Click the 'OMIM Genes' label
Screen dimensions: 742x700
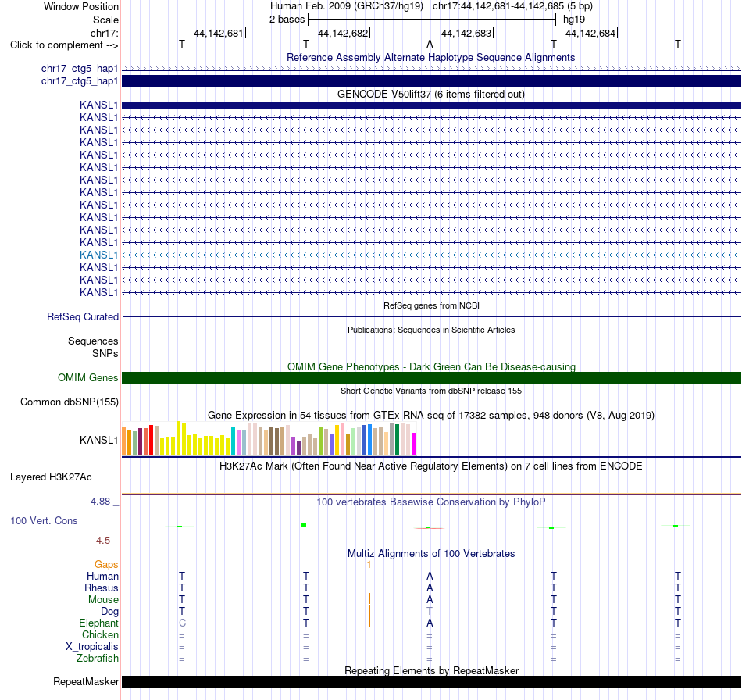pyautogui.click(x=87, y=377)
